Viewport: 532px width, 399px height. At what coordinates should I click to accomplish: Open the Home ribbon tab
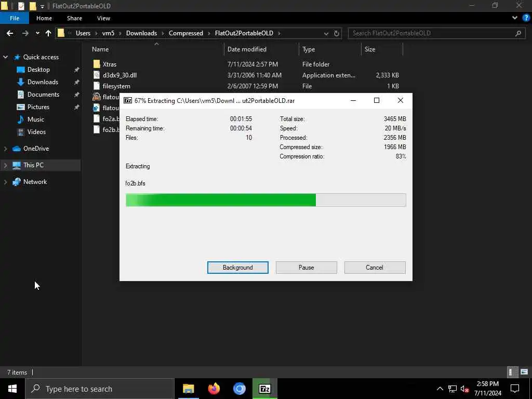[x=44, y=18]
